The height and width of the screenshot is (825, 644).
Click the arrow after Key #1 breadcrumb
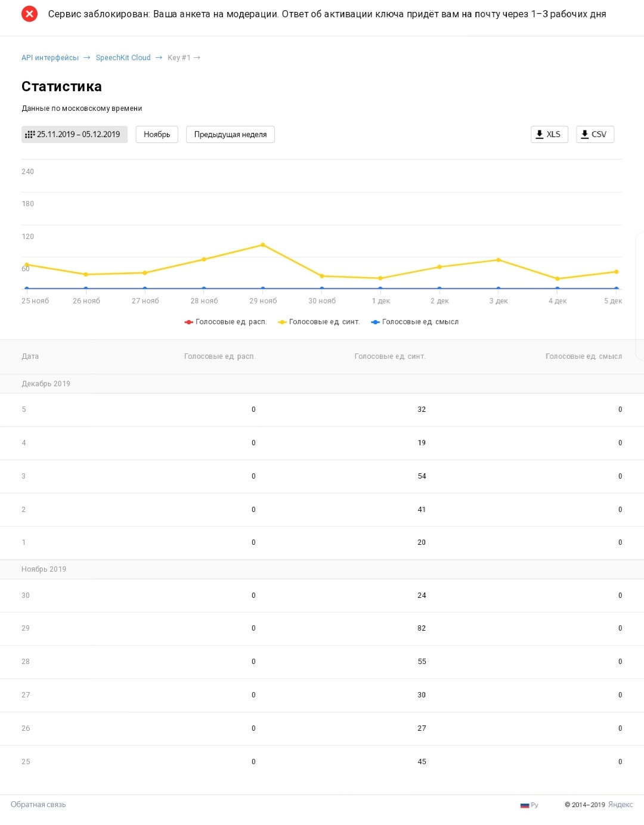(x=198, y=57)
